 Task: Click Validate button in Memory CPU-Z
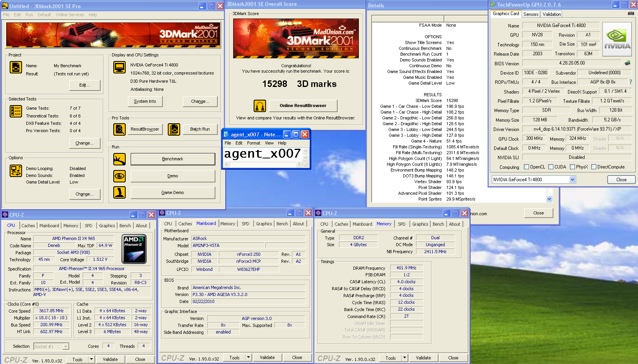click(x=423, y=358)
